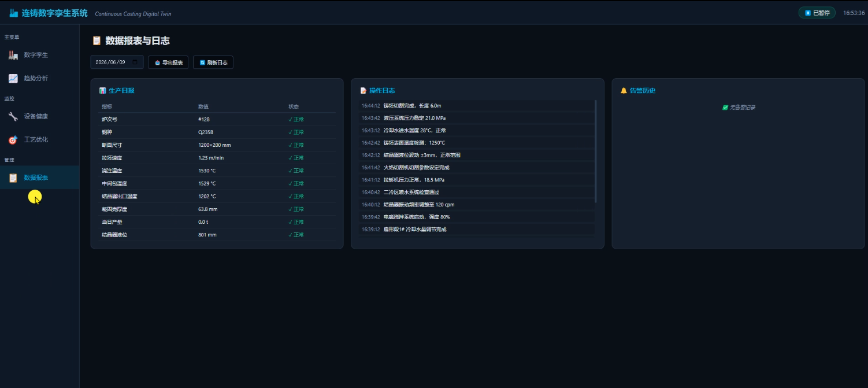
Task: Click the target icon beside 工艺优化
Action: pos(13,139)
